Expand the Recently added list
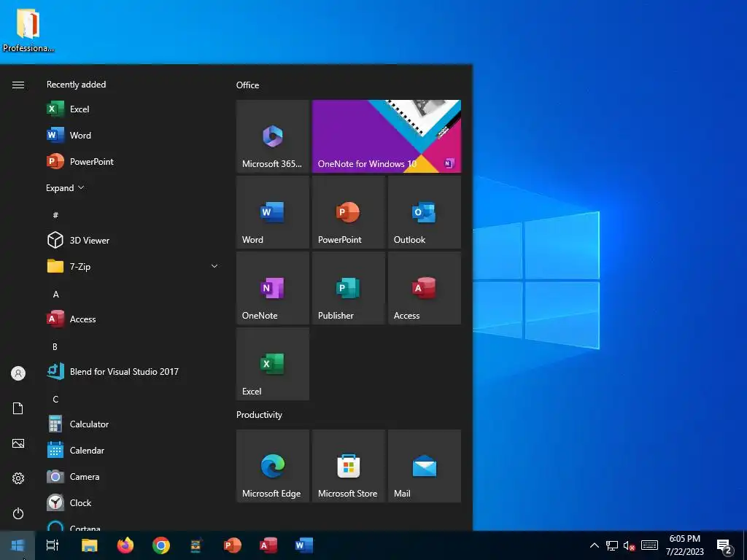Screen dimensions: 747x560 tap(65, 187)
